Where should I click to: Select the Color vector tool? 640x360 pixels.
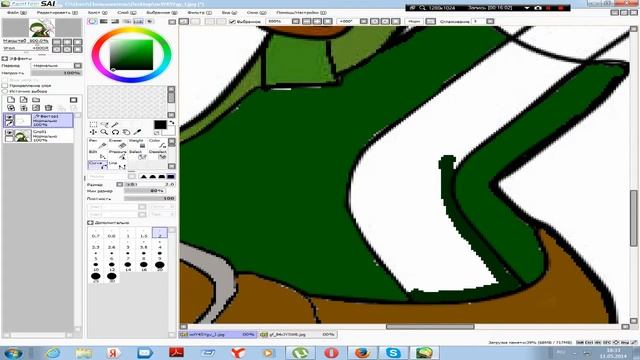coord(157,144)
